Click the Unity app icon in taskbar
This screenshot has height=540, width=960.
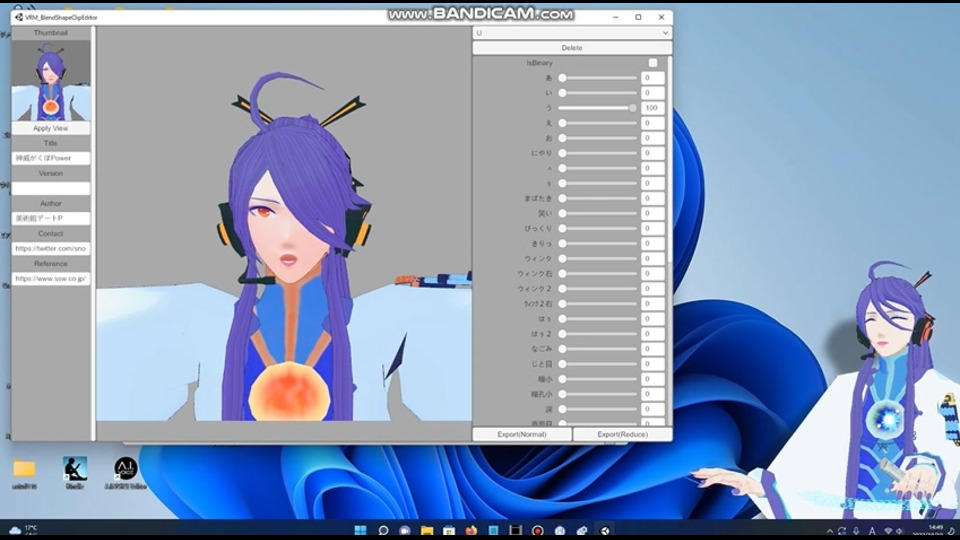[604, 530]
